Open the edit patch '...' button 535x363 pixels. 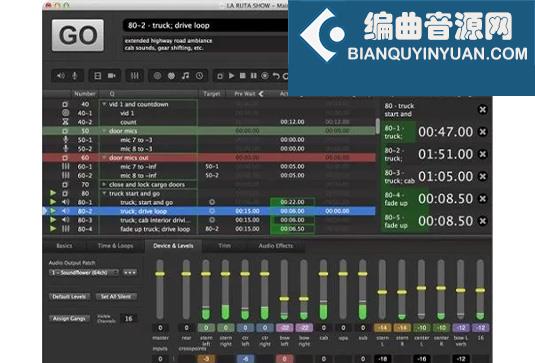tap(130, 273)
